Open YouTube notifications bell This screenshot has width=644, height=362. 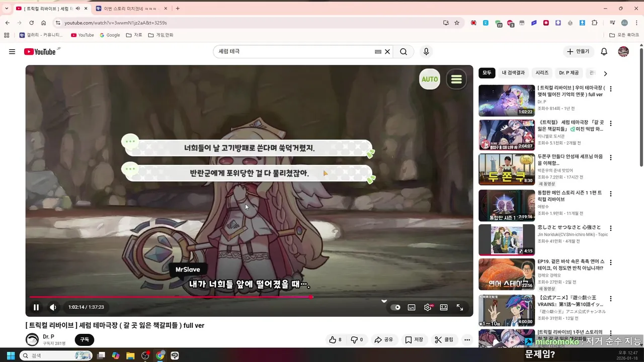[x=604, y=52]
